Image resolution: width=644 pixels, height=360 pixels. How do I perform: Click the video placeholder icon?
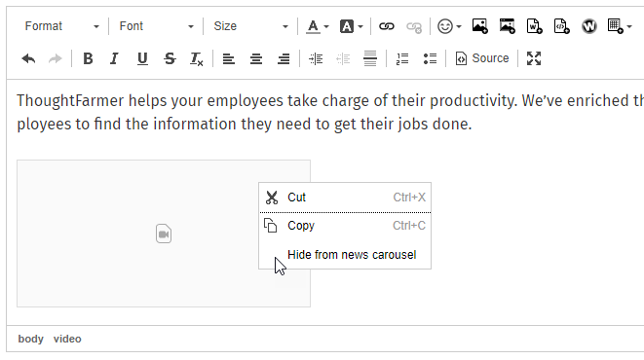click(x=164, y=234)
